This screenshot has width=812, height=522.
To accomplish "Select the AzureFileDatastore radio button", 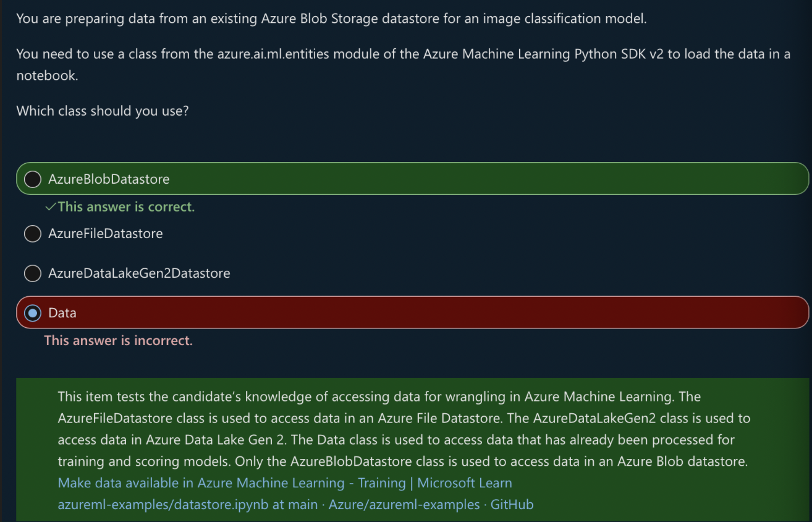I will [32, 234].
